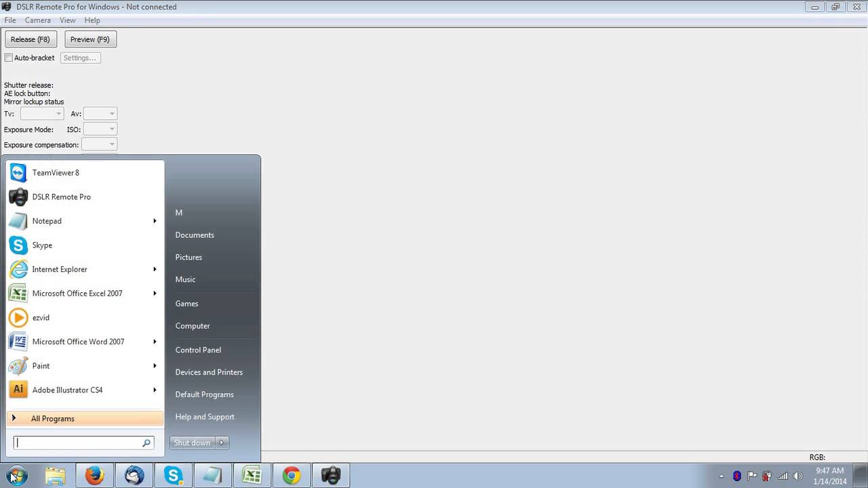Open the Tv dropdown
This screenshot has width=868, height=488.
[42, 114]
